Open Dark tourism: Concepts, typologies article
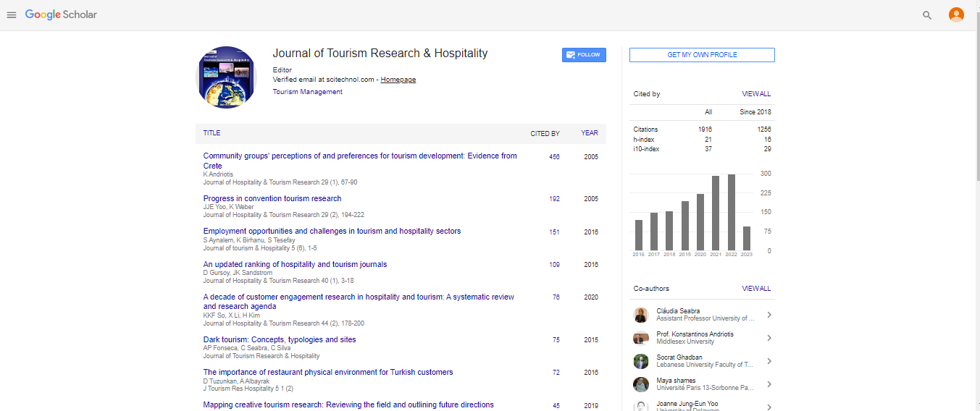This screenshot has height=411, width=980. (x=280, y=339)
